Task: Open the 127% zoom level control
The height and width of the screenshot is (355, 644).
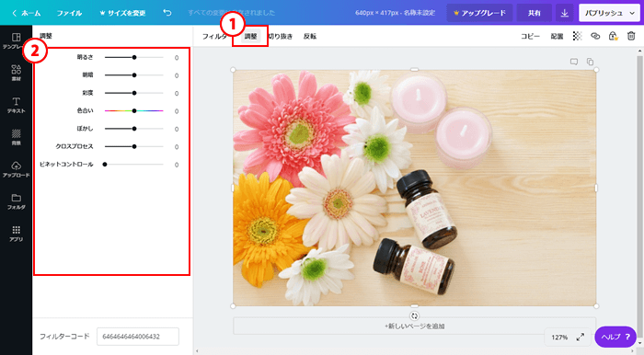Action: tap(559, 338)
